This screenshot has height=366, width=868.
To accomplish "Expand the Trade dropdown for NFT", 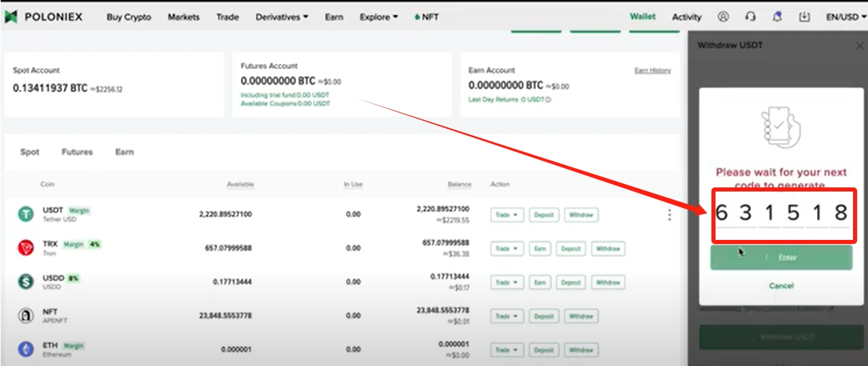I will (x=507, y=316).
